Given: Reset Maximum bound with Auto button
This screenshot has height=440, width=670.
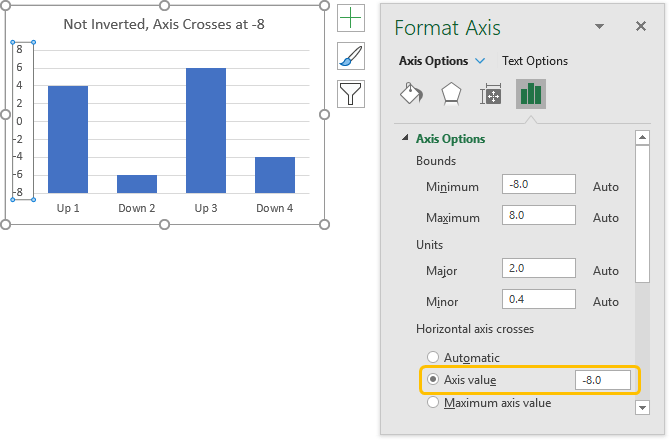Looking at the screenshot, I should click(606, 217).
